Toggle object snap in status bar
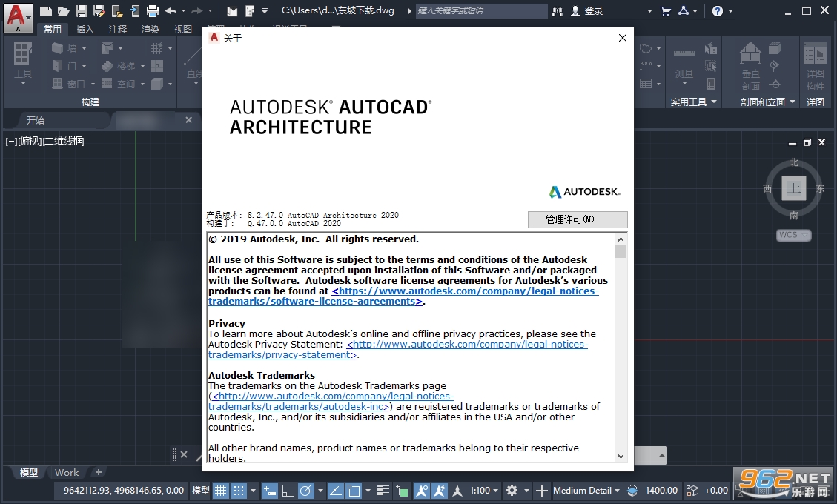This screenshot has height=504, width=837. (354, 490)
